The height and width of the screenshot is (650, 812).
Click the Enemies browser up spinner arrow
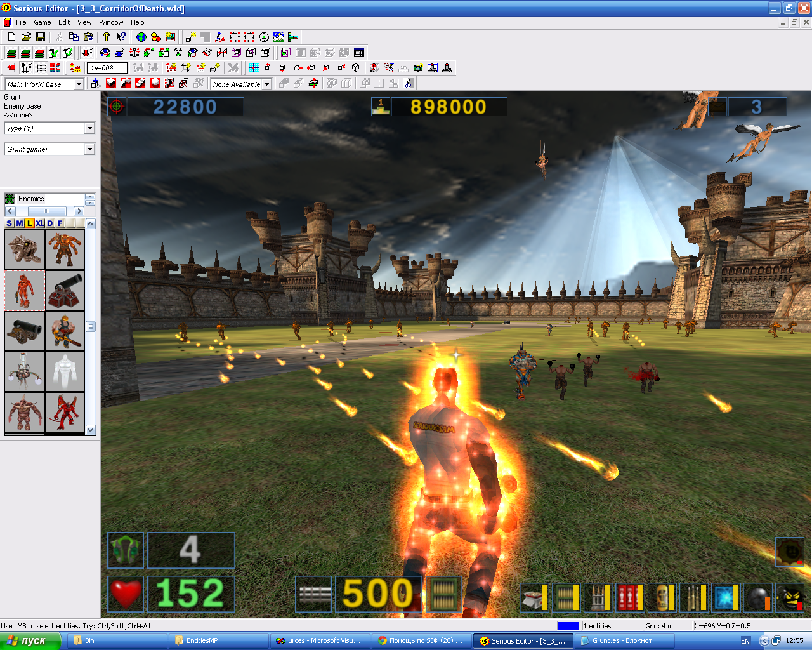pos(90,196)
